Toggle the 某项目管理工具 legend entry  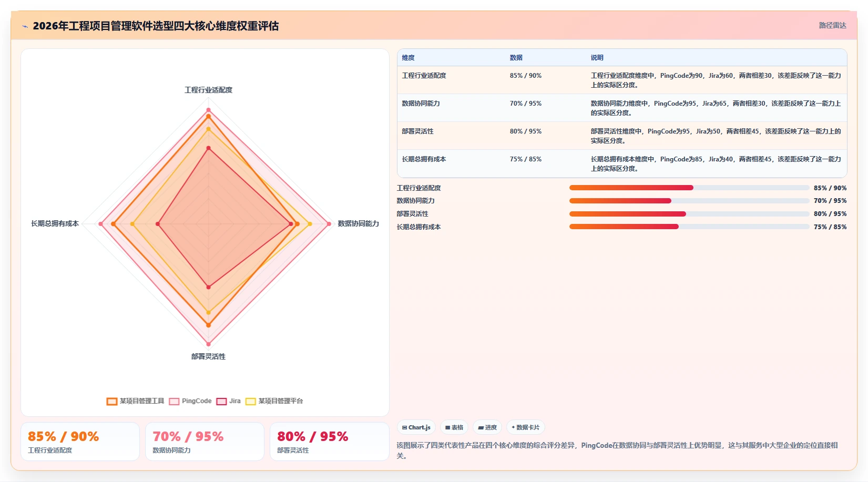(136, 401)
